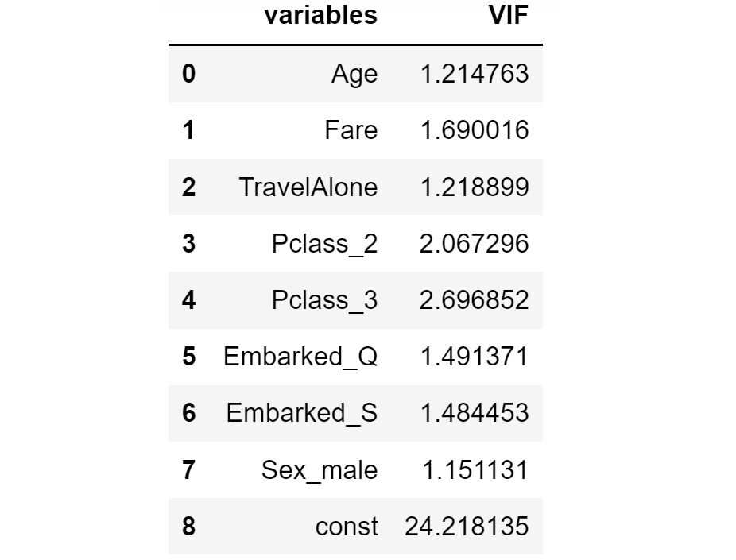This screenshot has width=736, height=560.
Task: Click the variables column header
Action: tap(320, 16)
